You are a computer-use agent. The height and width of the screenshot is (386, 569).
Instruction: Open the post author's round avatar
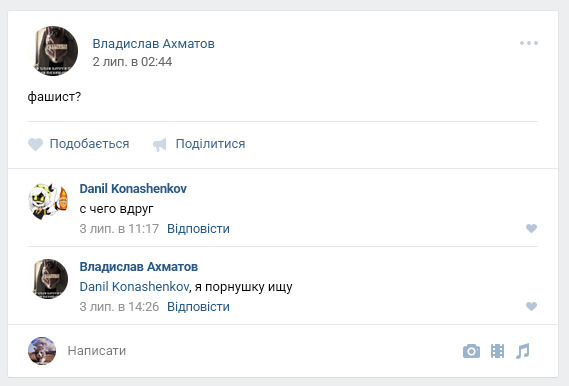(55, 51)
